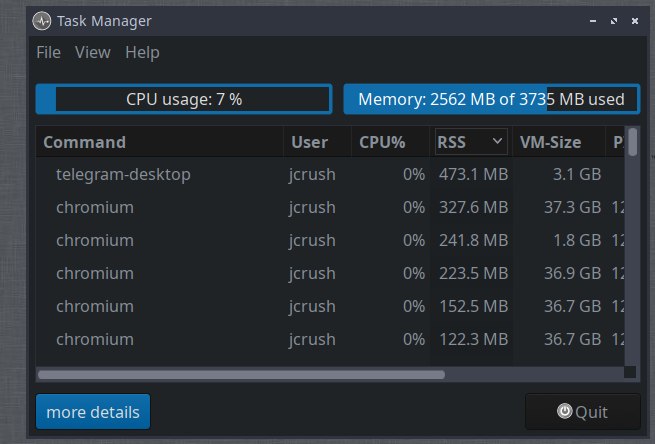Click the VM-Size column header
This screenshot has width=655, height=444.
coord(550,142)
